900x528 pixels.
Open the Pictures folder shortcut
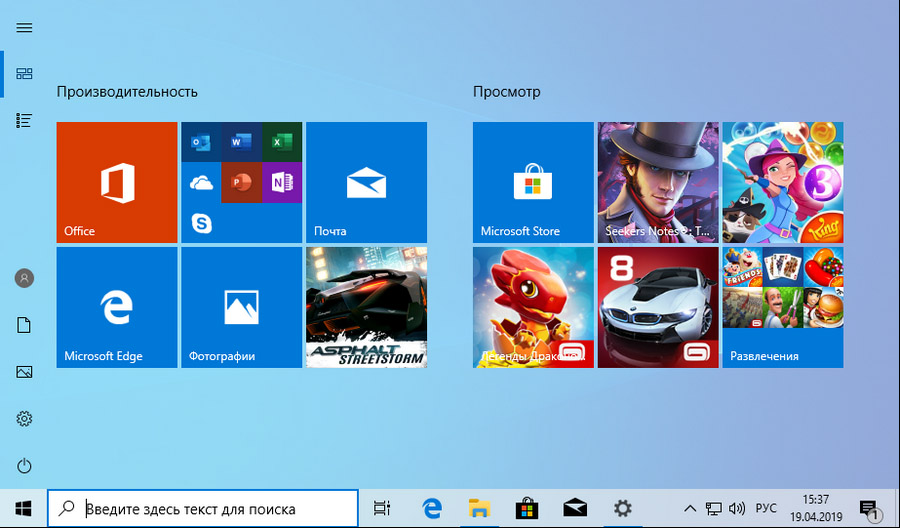pyautogui.click(x=24, y=372)
